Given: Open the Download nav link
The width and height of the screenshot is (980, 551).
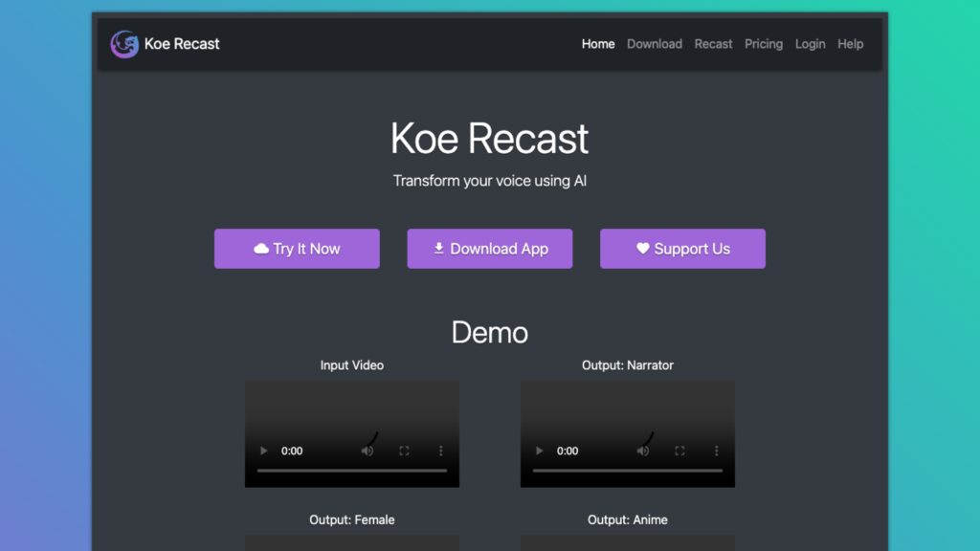Looking at the screenshot, I should (x=655, y=44).
